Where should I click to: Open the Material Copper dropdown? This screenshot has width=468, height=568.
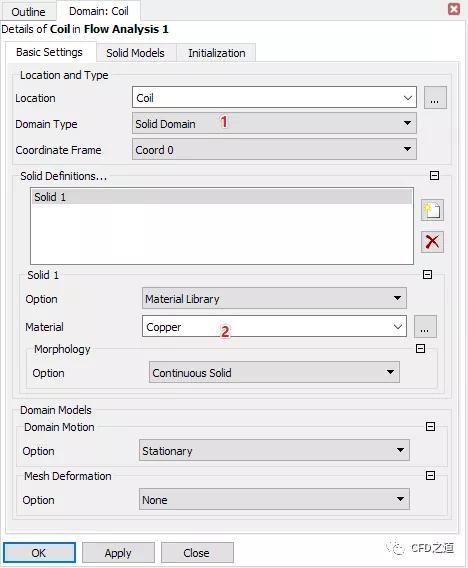tap(274, 326)
